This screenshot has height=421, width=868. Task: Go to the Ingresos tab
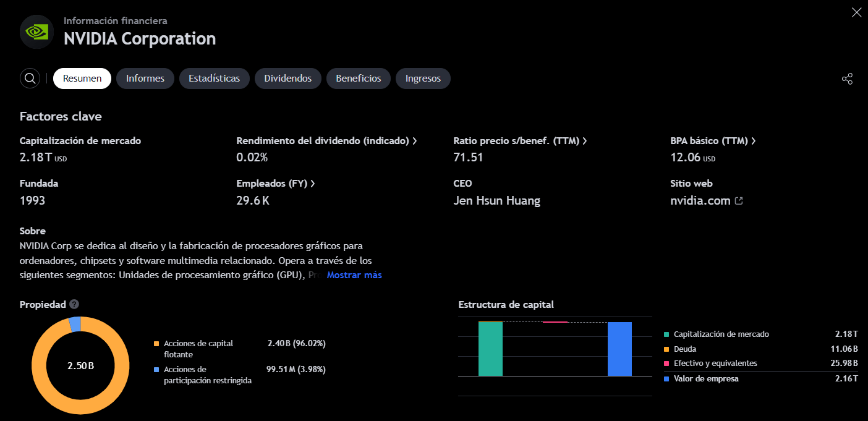pos(423,79)
